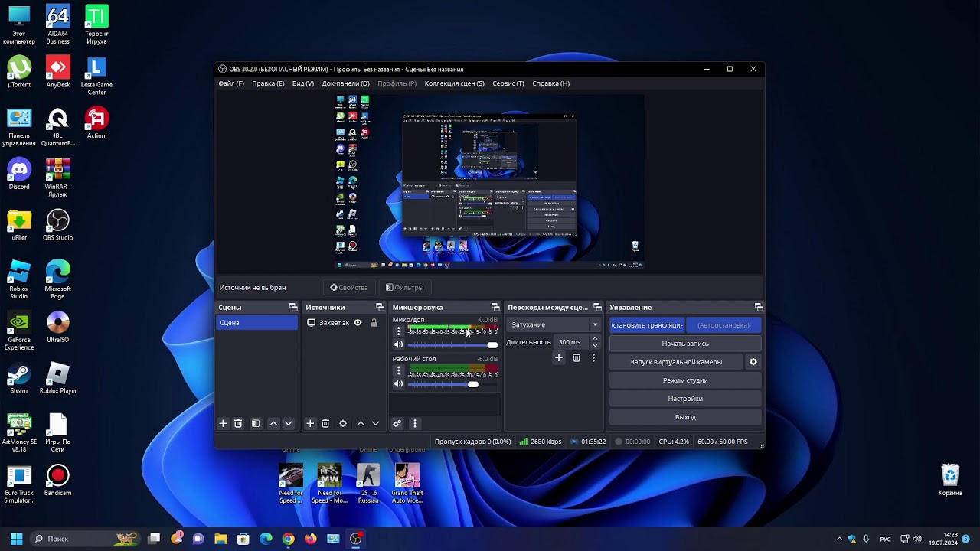Open the Сервис (T) menu
This screenshot has width=980, height=551.
click(x=508, y=83)
